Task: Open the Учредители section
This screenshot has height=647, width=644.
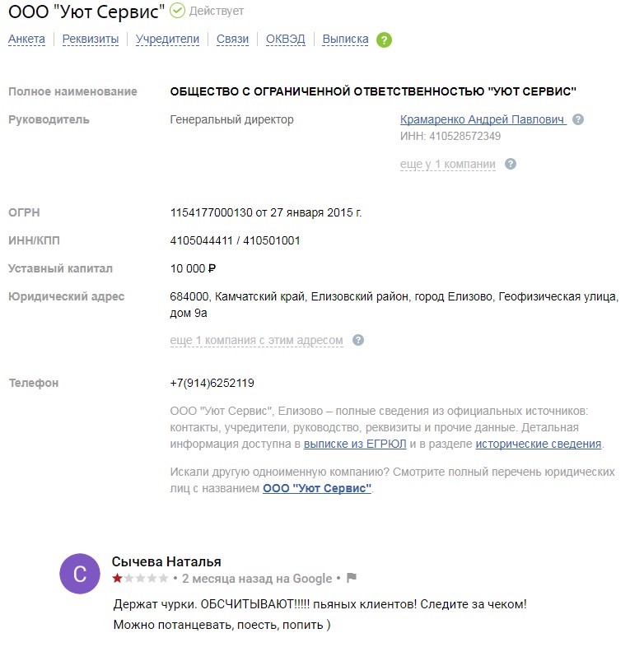Action: coord(167,39)
